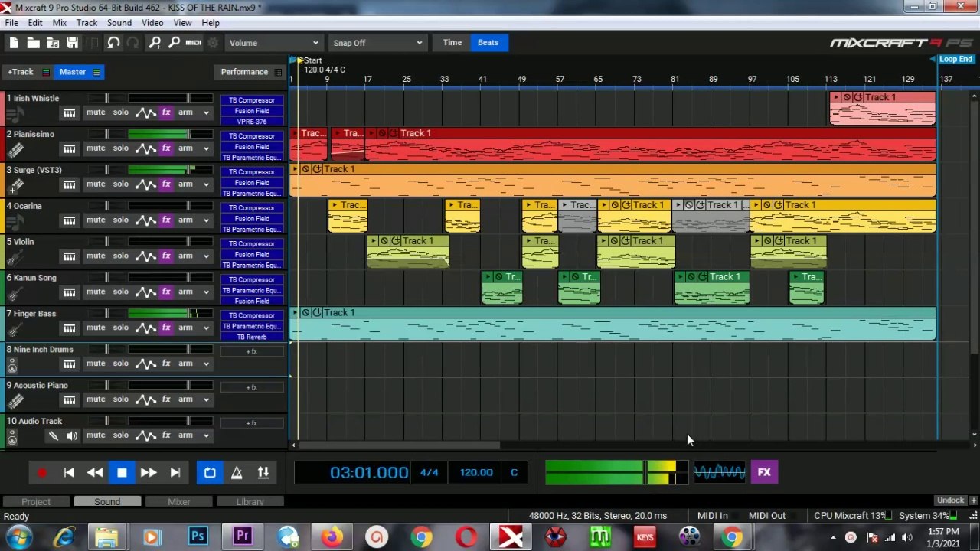Switch to the Mixer tab
980x551 pixels.
pyautogui.click(x=178, y=502)
